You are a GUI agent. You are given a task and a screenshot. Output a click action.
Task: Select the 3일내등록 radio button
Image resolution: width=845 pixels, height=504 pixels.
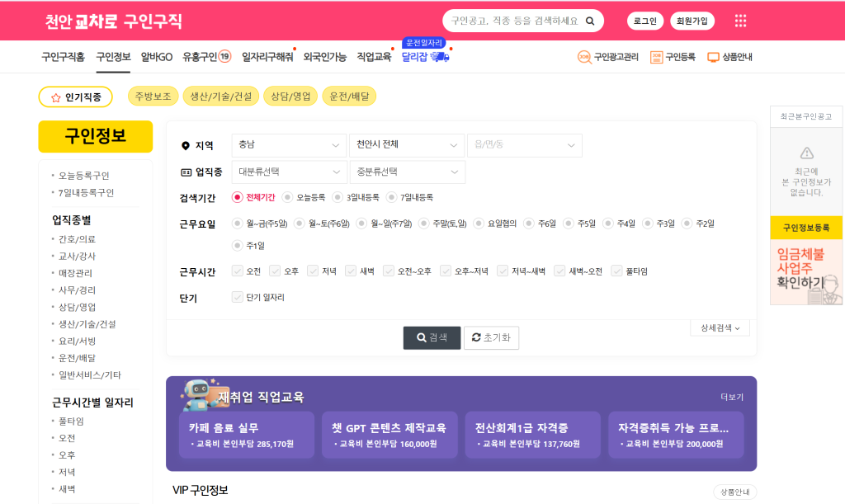click(338, 197)
